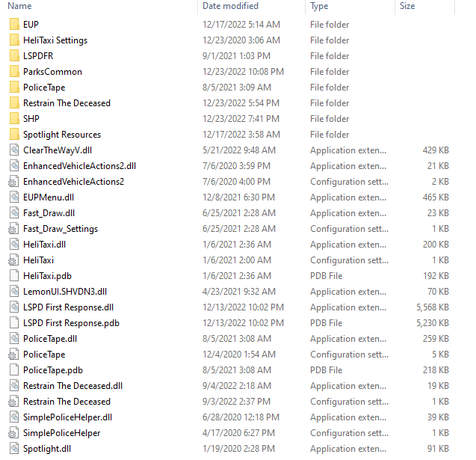Select the EUPMenu.dll file icon
476x460 pixels.
(x=14, y=197)
